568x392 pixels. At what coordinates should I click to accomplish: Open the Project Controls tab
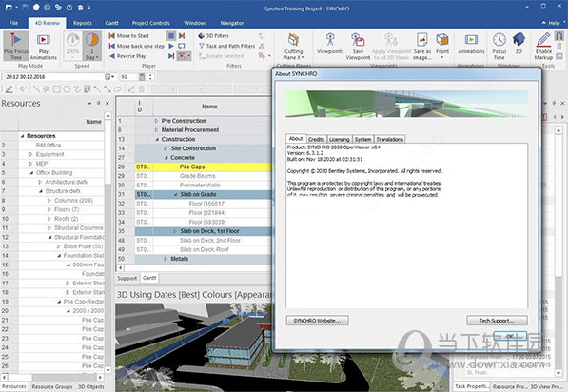click(x=150, y=23)
